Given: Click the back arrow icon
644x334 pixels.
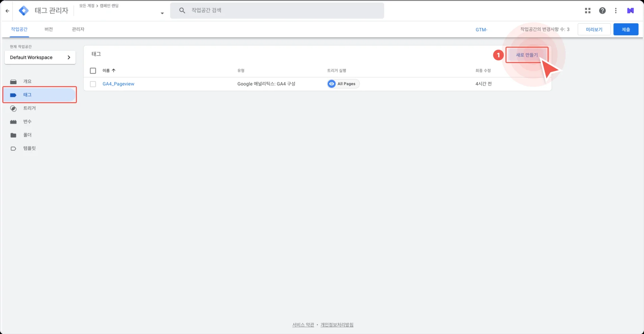Looking at the screenshot, I should (7, 11).
